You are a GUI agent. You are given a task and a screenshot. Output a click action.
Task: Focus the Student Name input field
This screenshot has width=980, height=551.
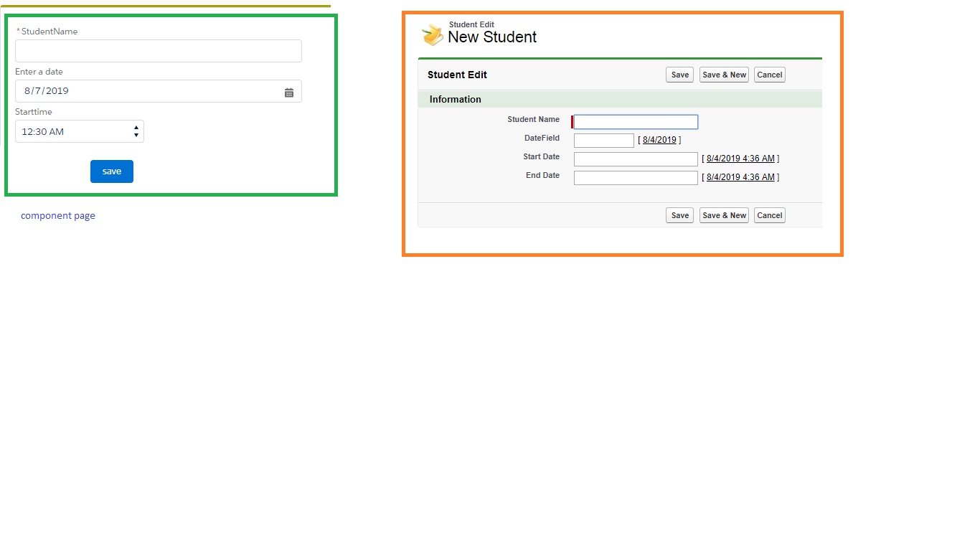(636, 122)
